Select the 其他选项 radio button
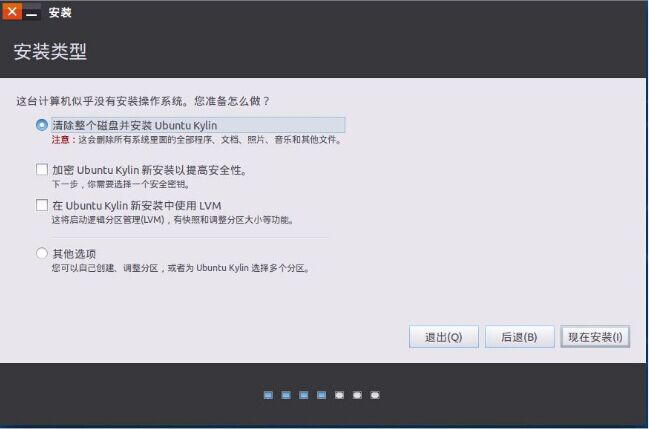The width and height of the screenshot is (649, 429). (42, 253)
